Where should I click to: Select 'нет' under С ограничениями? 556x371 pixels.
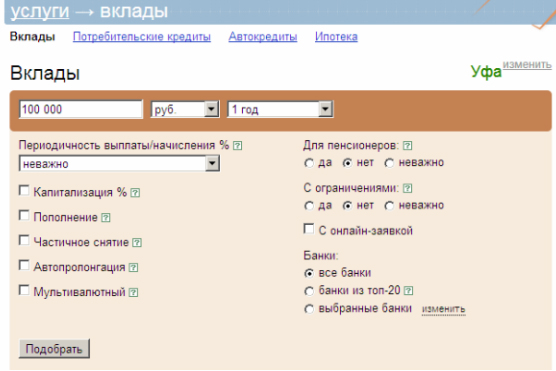click(348, 206)
